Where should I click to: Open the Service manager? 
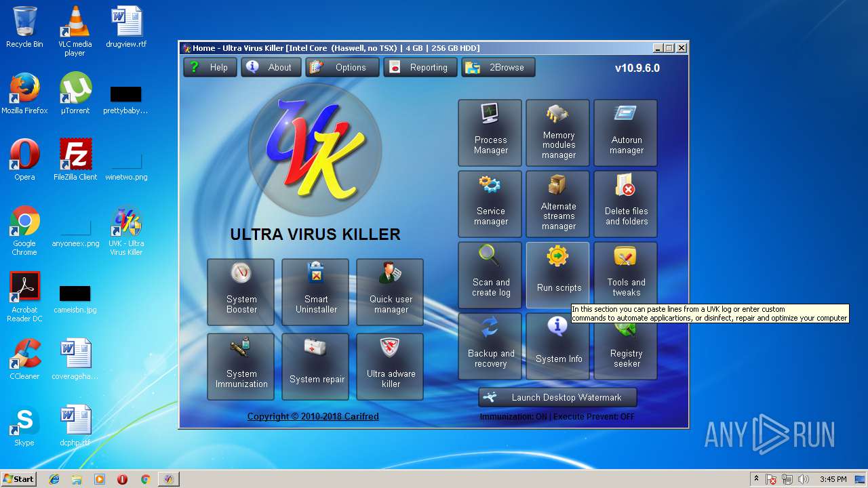click(x=490, y=204)
